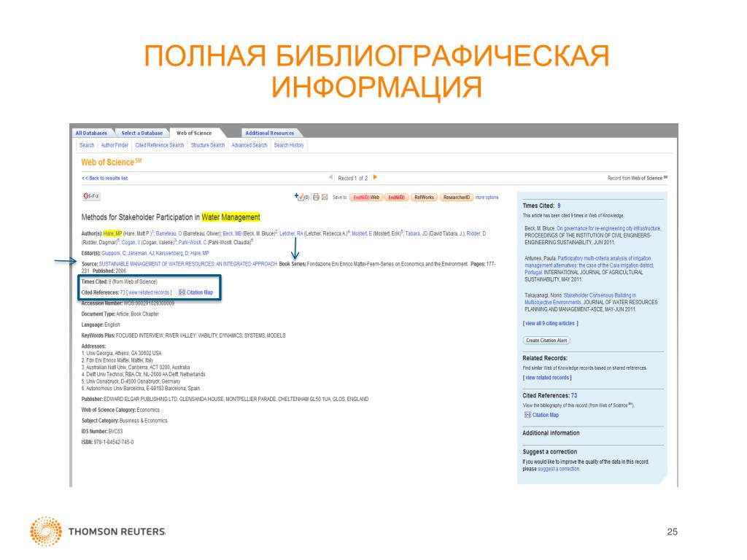Open editor Jakeman, AJ link
Screen dimensions: 747x560
[141, 253]
